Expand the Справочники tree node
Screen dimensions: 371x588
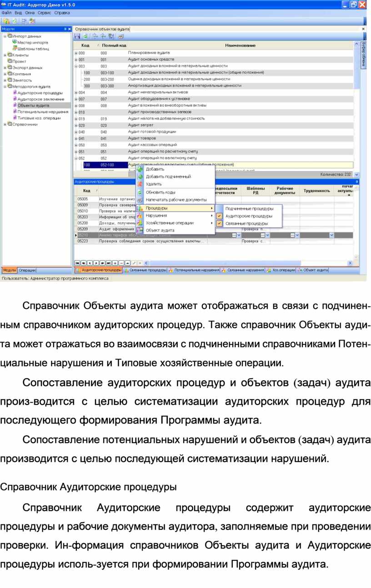(x=5, y=124)
